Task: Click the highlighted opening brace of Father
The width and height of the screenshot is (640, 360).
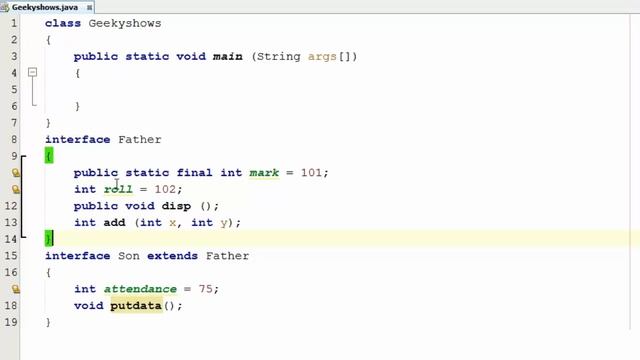Action: click(49, 156)
